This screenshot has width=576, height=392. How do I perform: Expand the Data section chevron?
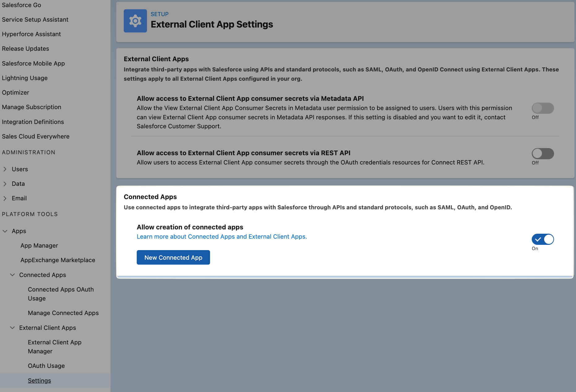(x=5, y=184)
